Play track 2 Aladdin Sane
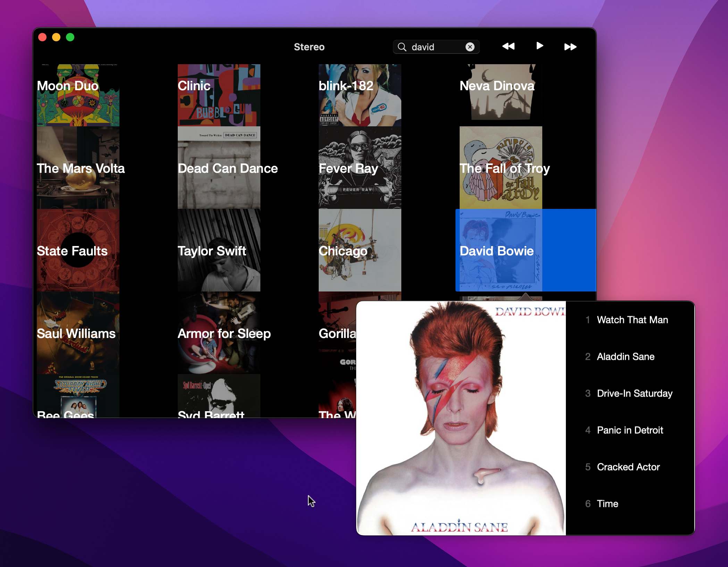 click(630, 356)
